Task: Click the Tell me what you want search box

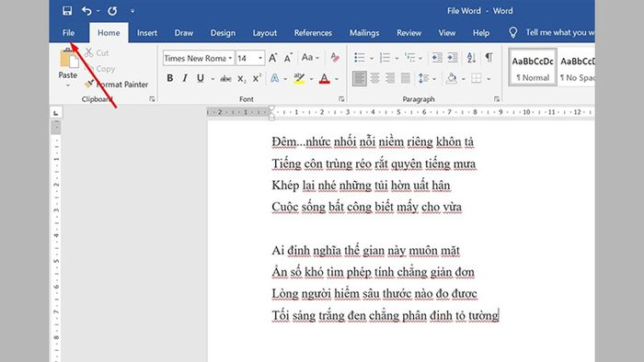Action: 551,32
